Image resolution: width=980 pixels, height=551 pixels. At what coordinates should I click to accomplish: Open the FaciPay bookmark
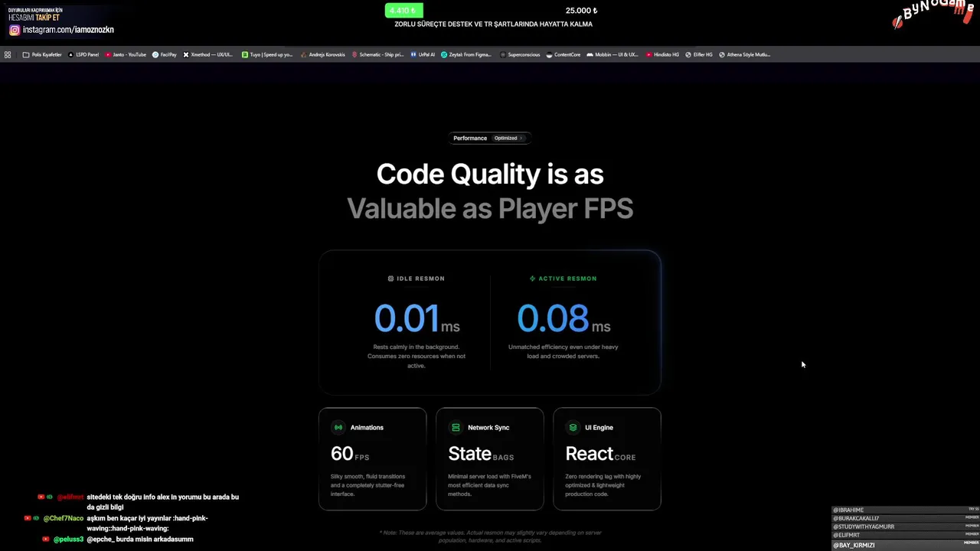(165, 54)
